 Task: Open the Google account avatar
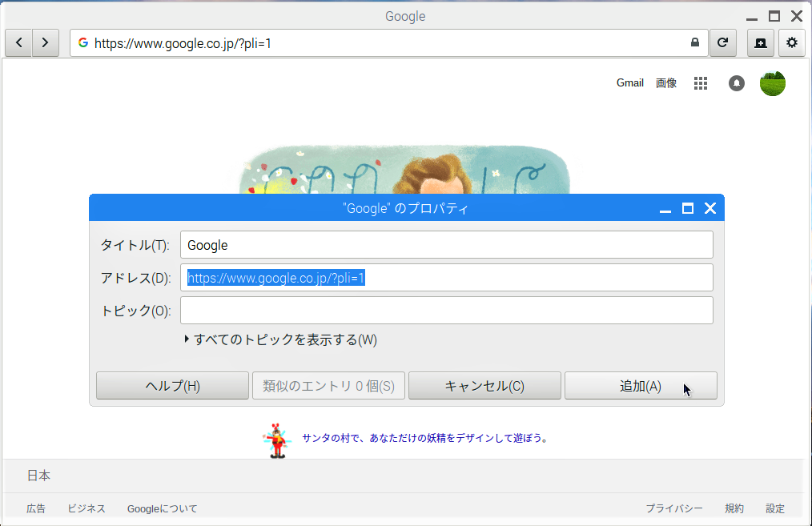point(773,83)
